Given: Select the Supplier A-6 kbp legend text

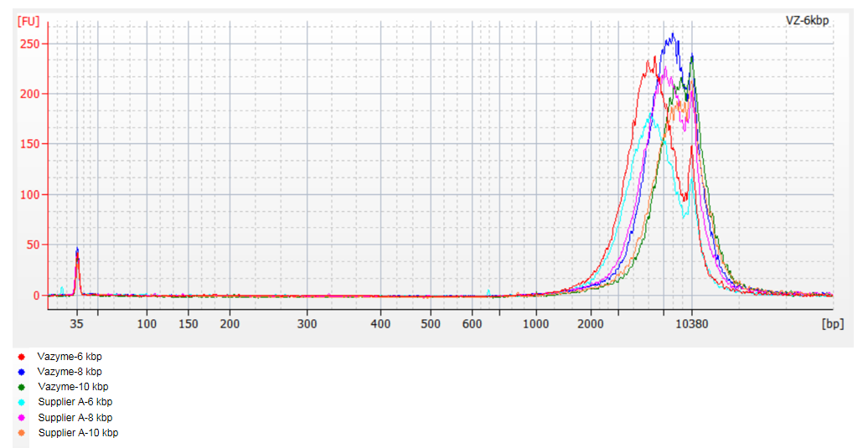Looking at the screenshot, I should (x=75, y=402).
